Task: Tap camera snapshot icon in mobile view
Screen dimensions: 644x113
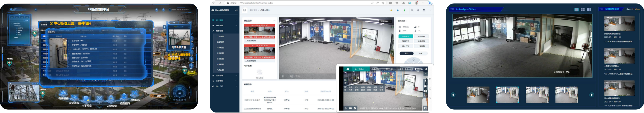Action: coord(425,91)
